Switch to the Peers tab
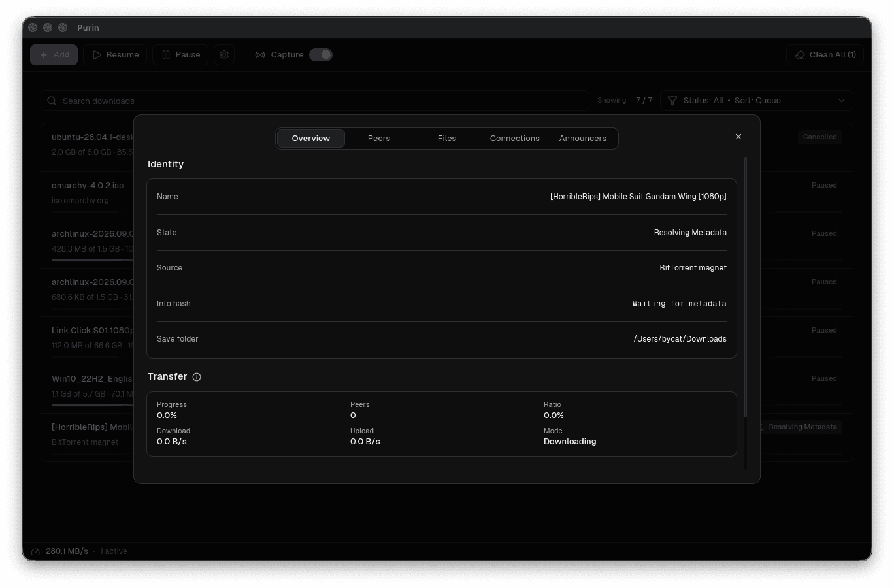Screen dimensions: 894x588 (379, 139)
